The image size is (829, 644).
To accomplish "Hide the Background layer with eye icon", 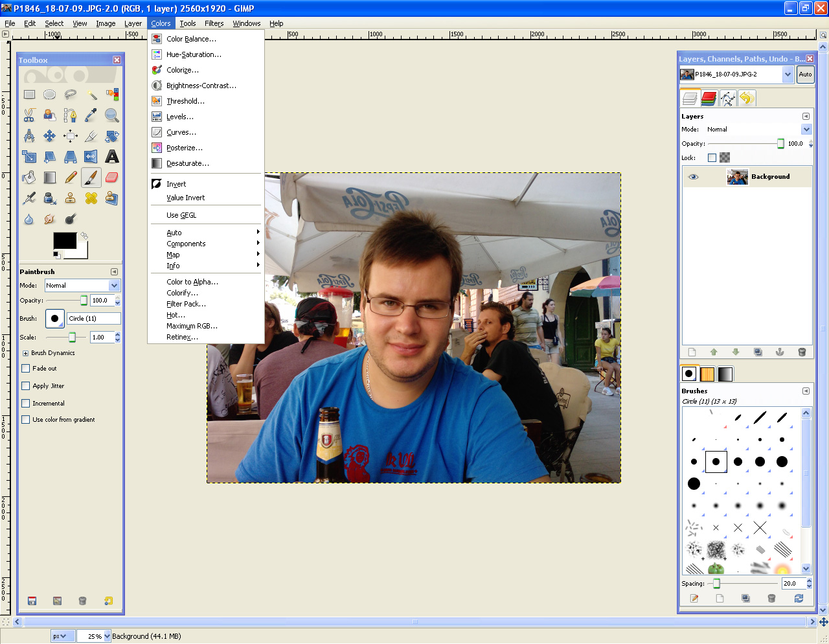I will click(x=694, y=177).
